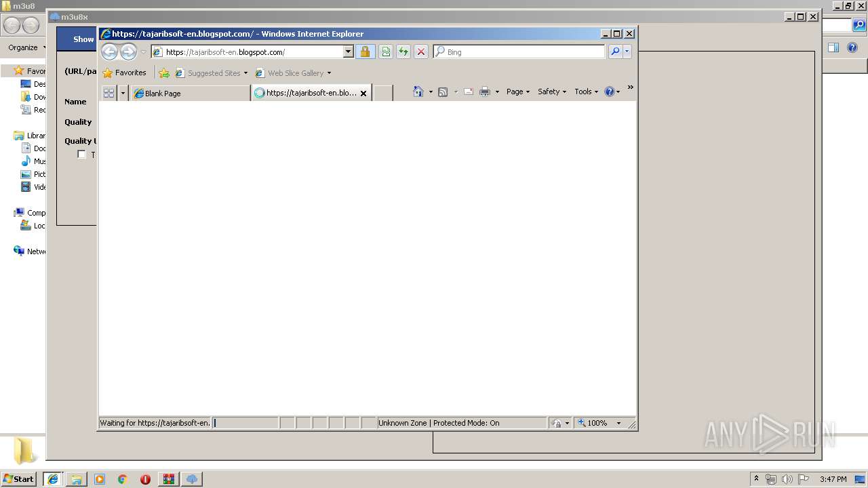
Task: Click the Print icon
Action: click(485, 91)
